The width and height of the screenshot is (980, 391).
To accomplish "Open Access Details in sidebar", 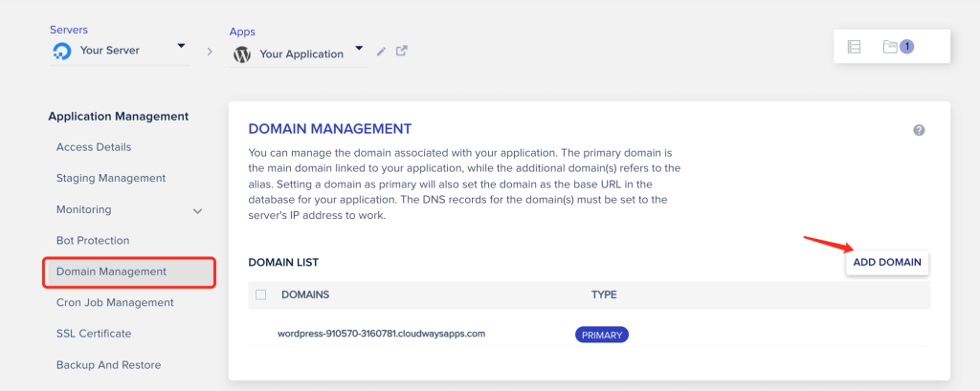I will [x=94, y=147].
